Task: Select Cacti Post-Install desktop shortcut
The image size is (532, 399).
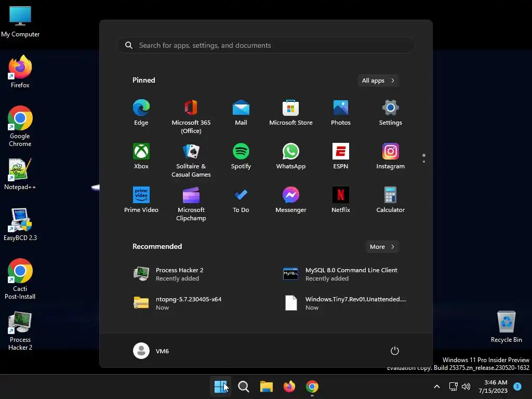Action: (20, 279)
